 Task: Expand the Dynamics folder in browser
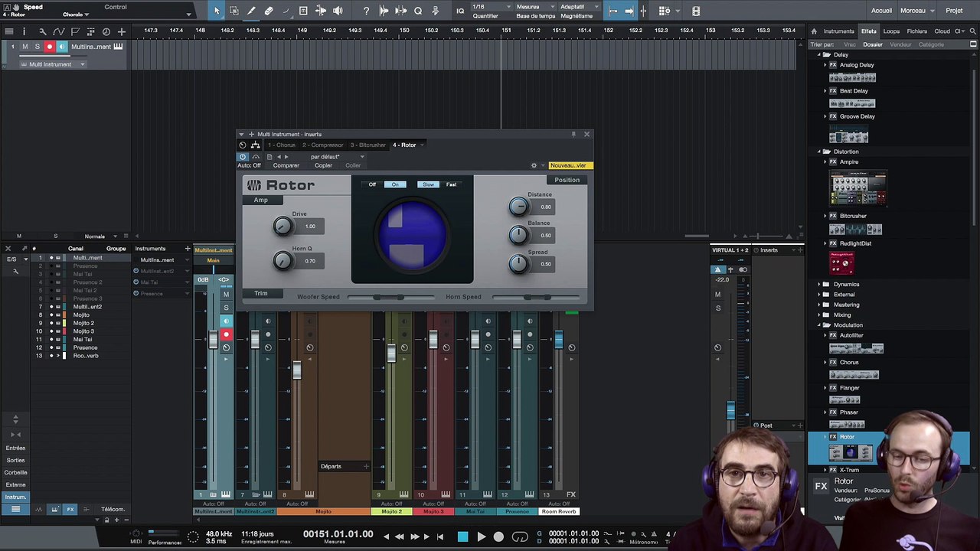coord(818,284)
